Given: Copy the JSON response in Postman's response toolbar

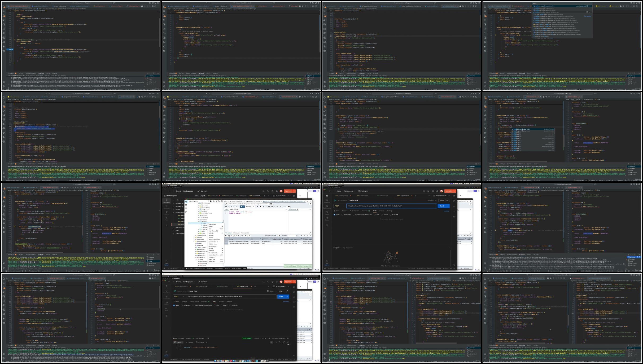Looking at the screenshot, I should [284, 342].
